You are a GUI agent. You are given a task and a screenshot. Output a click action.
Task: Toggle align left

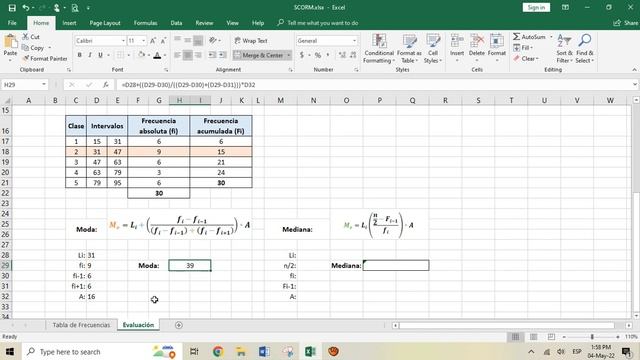(x=177, y=55)
